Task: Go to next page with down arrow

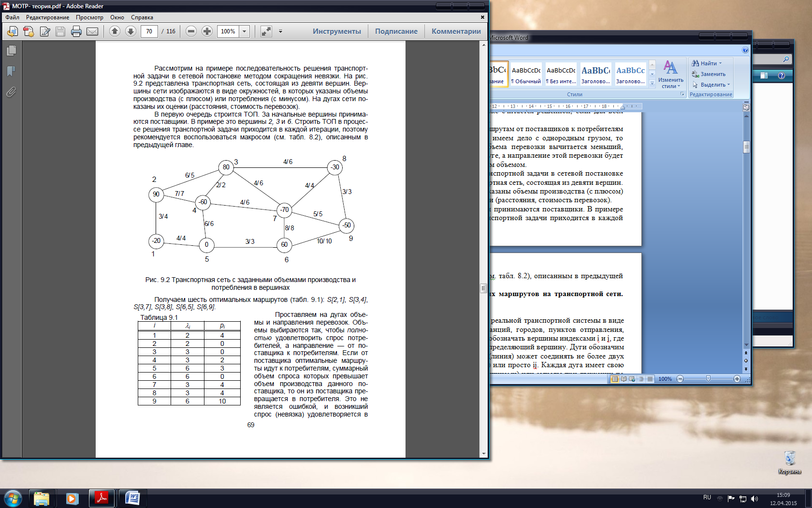Action: [130, 31]
